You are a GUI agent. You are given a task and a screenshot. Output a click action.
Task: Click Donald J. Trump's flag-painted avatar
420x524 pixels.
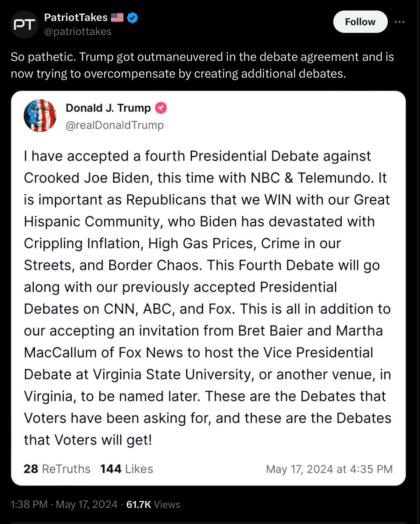click(40, 115)
